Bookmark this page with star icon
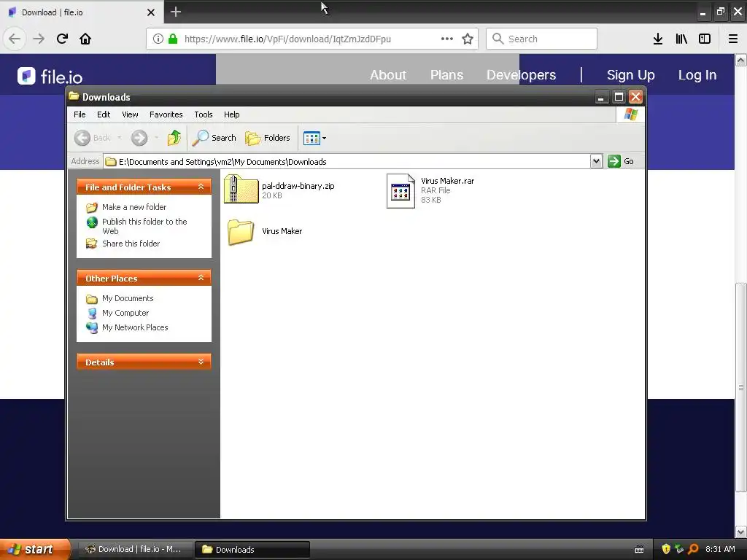The image size is (747, 560). pos(468,39)
